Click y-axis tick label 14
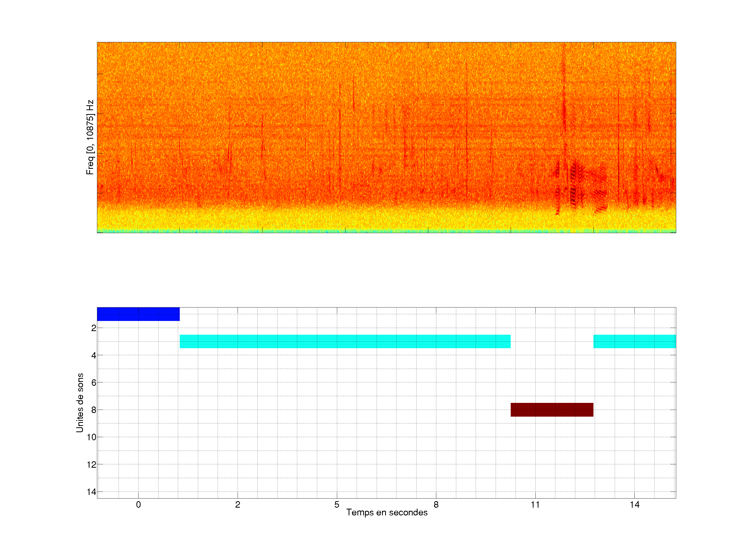 92,492
